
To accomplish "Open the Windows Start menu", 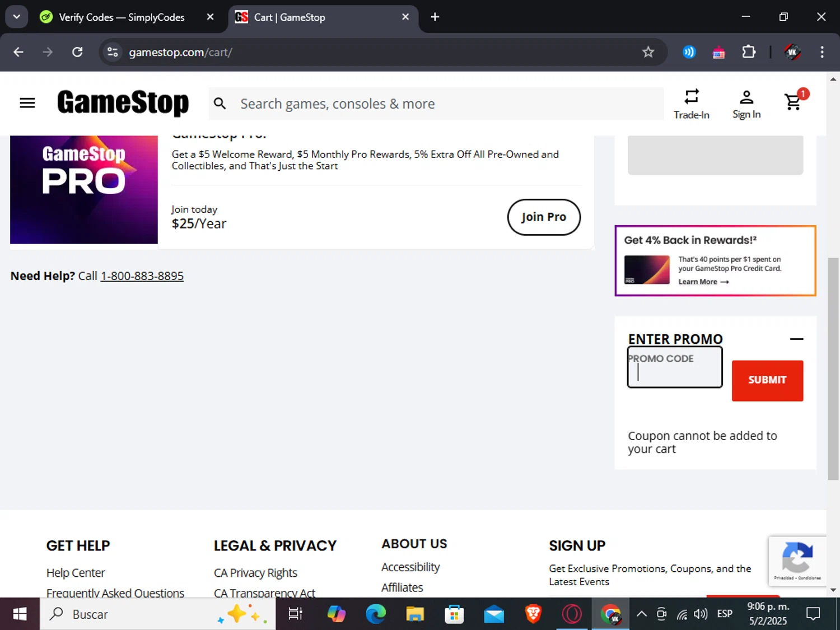I will point(20,614).
